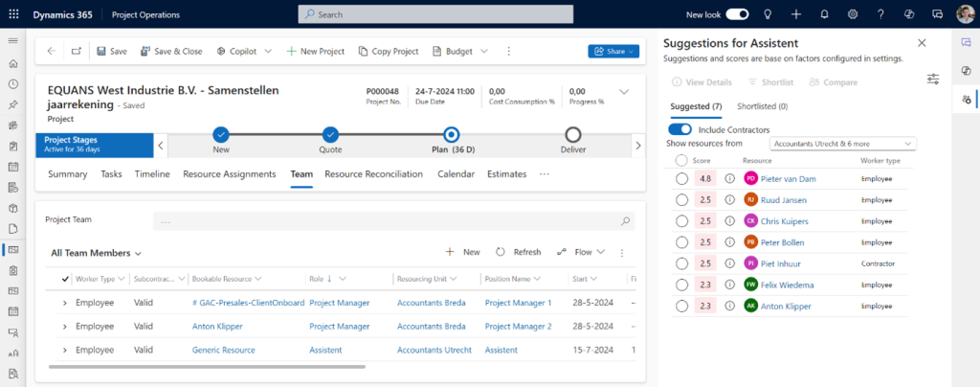Go back using the back arrow
980x387 pixels.
(52, 52)
